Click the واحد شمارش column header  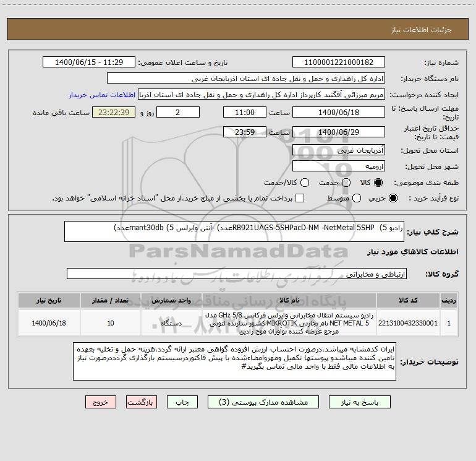pos(171,300)
